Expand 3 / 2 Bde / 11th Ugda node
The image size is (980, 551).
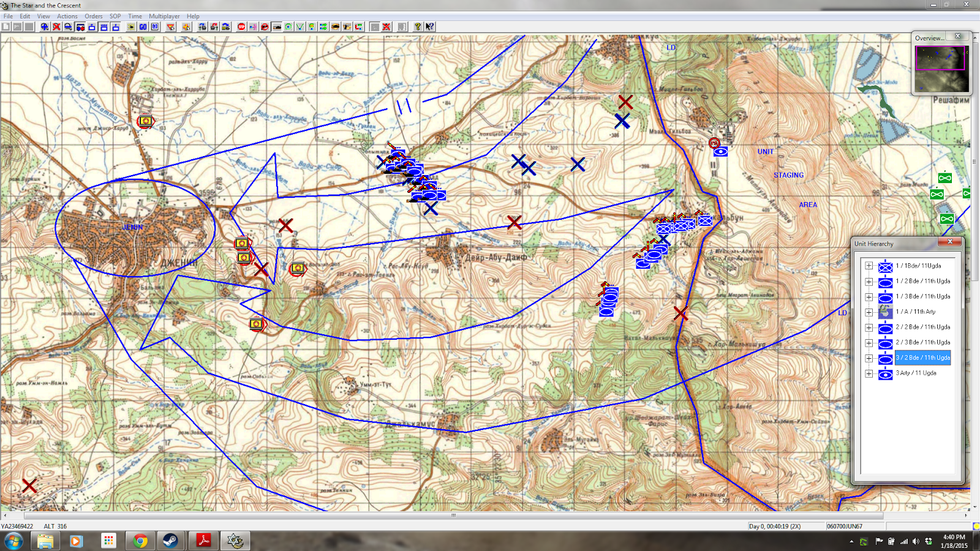[869, 358]
